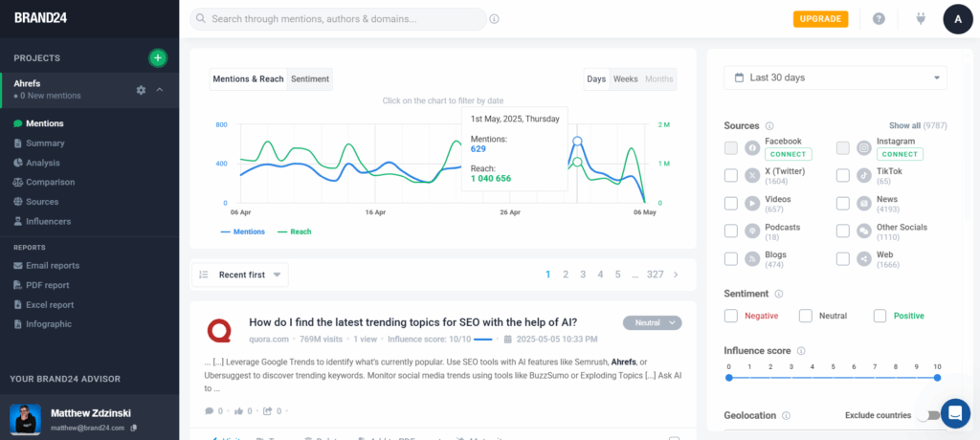
Task: Open Recent first sort dropdown
Action: pyautogui.click(x=240, y=275)
